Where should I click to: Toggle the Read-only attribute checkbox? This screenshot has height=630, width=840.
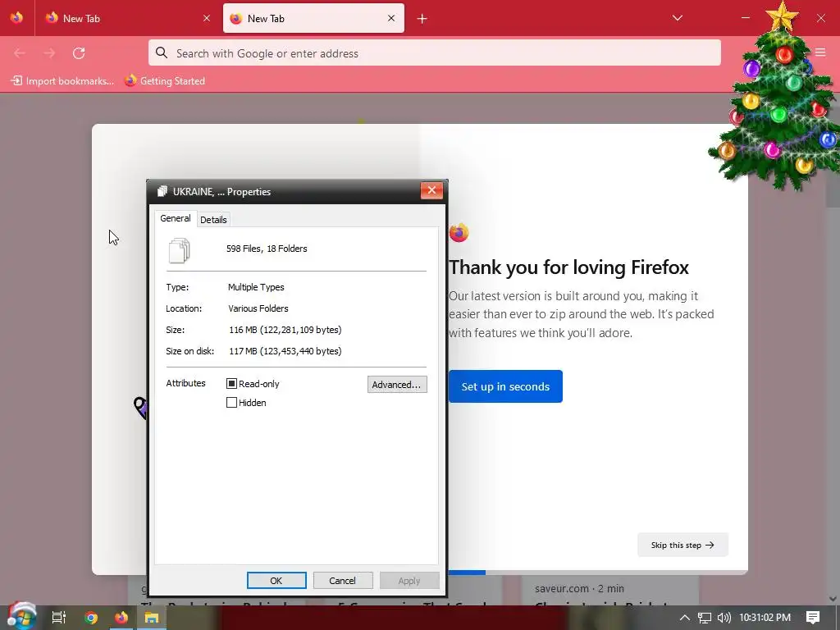click(x=231, y=384)
